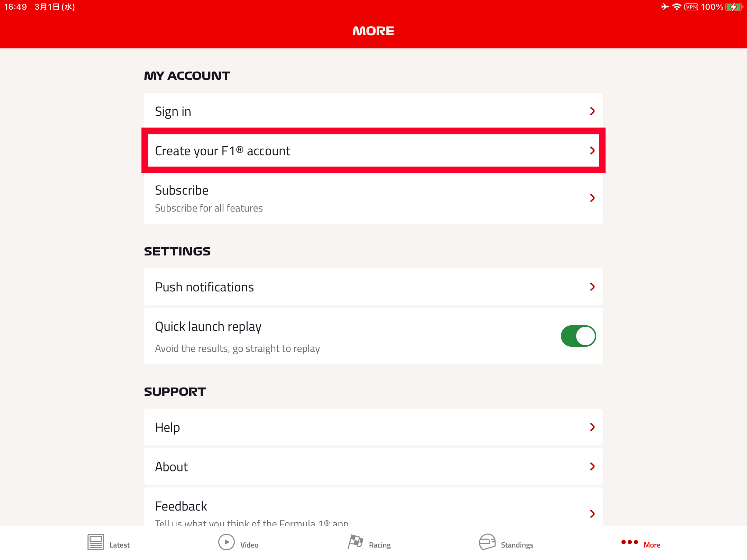The height and width of the screenshot is (560, 747).
Task: Open About page
Action: (373, 466)
